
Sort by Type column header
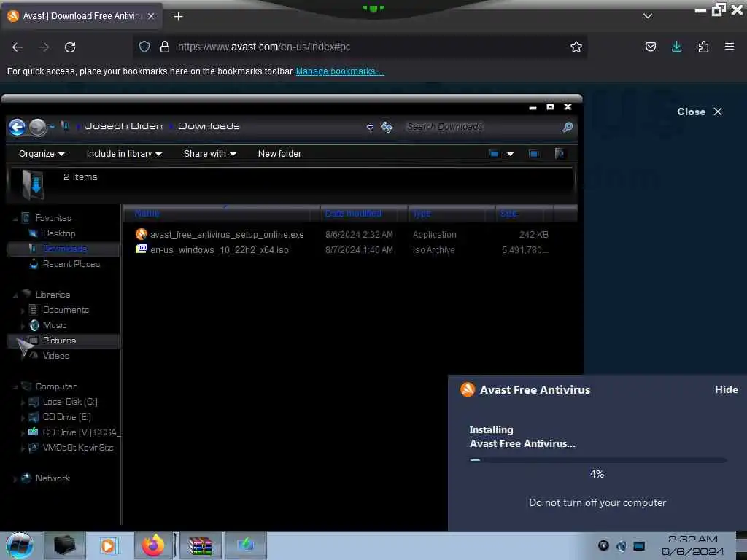pos(451,214)
